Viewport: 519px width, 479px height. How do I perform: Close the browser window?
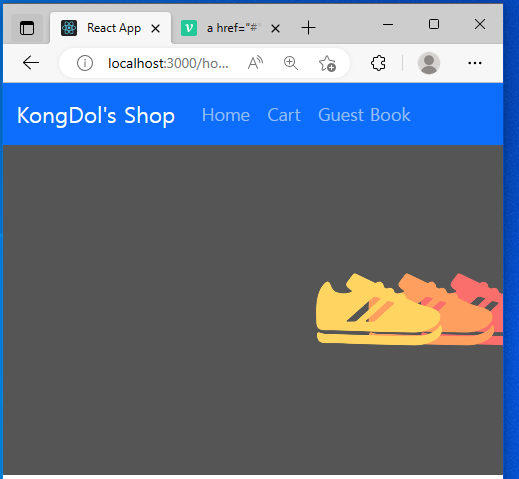coord(480,24)
